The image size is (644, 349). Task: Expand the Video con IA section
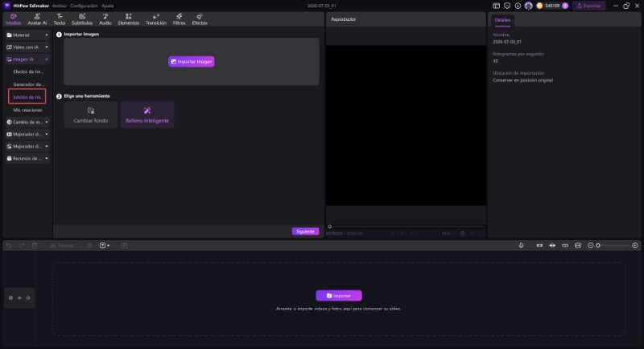point(27,48)
